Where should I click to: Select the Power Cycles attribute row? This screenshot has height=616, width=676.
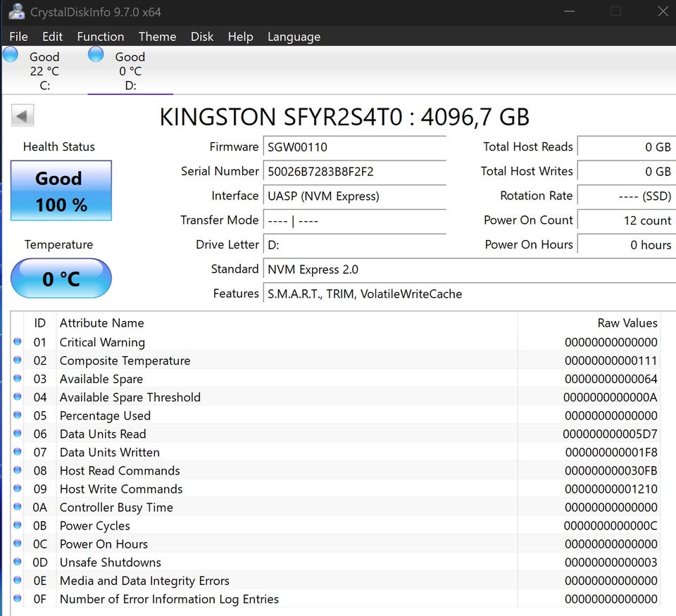[x=95, y=526]
